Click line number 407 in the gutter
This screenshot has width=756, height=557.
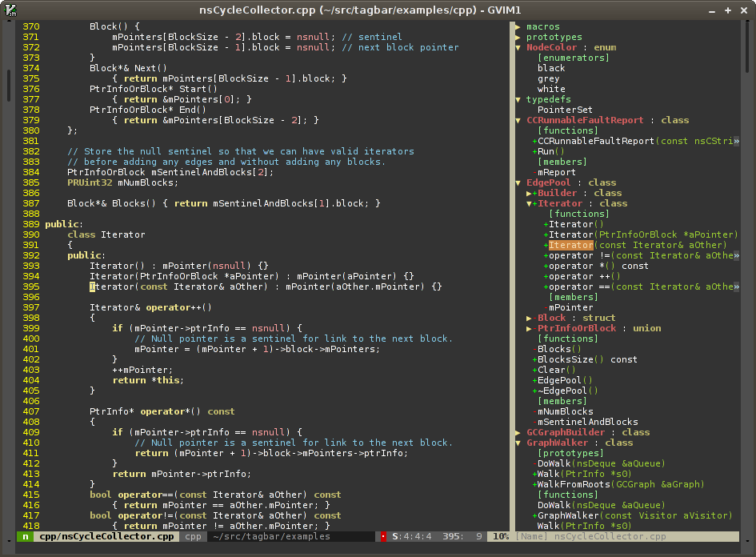(30, 411)
